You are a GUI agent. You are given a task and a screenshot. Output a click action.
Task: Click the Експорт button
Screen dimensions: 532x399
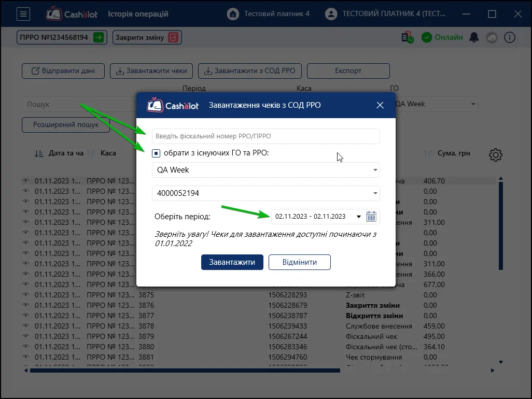[x=348, y=71]
